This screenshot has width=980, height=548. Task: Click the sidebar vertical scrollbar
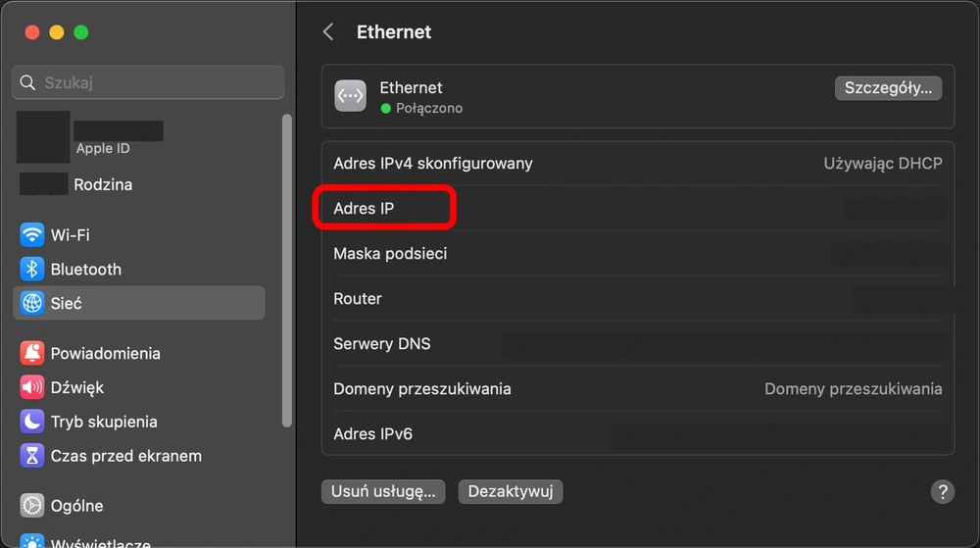click(287, 271)
